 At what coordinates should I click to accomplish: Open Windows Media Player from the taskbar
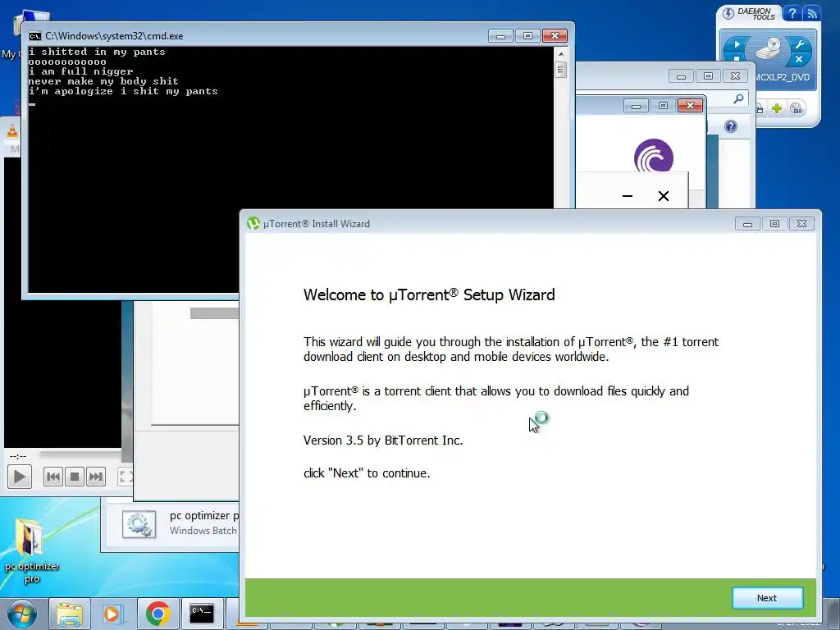tap(113, 614)
